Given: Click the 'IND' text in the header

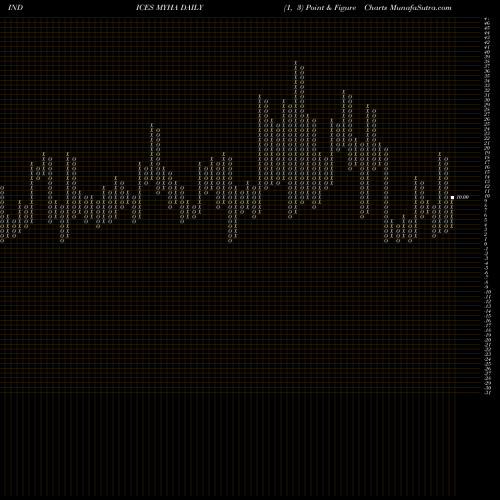Looking at the screenshot, I should [15, 8].
